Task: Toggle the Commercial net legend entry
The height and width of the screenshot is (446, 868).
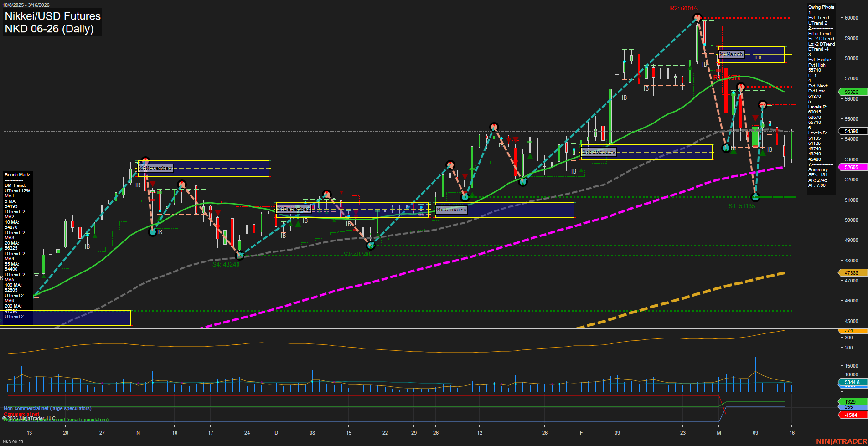Action: (x=22, y=415)
